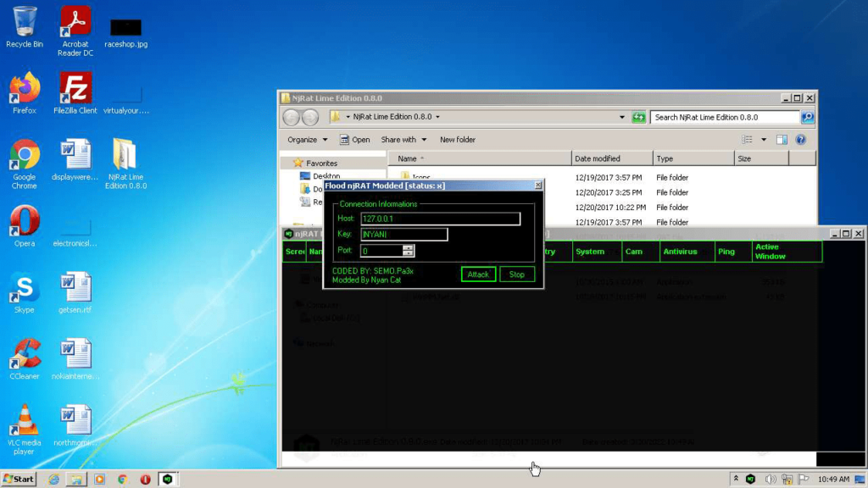The height and width of the screenshot is (488, 868).
Task: Click the Antivirus column in njRAT
Action: (x=687, y=252)
